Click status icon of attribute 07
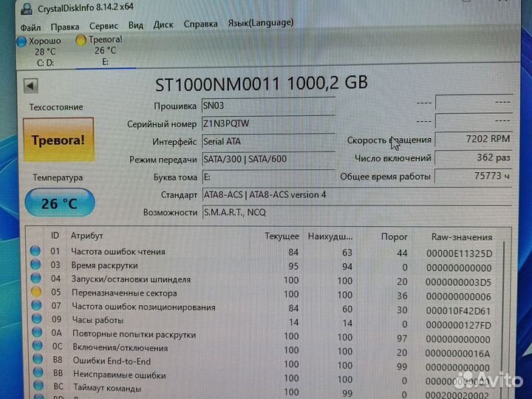 pos(36,305)
